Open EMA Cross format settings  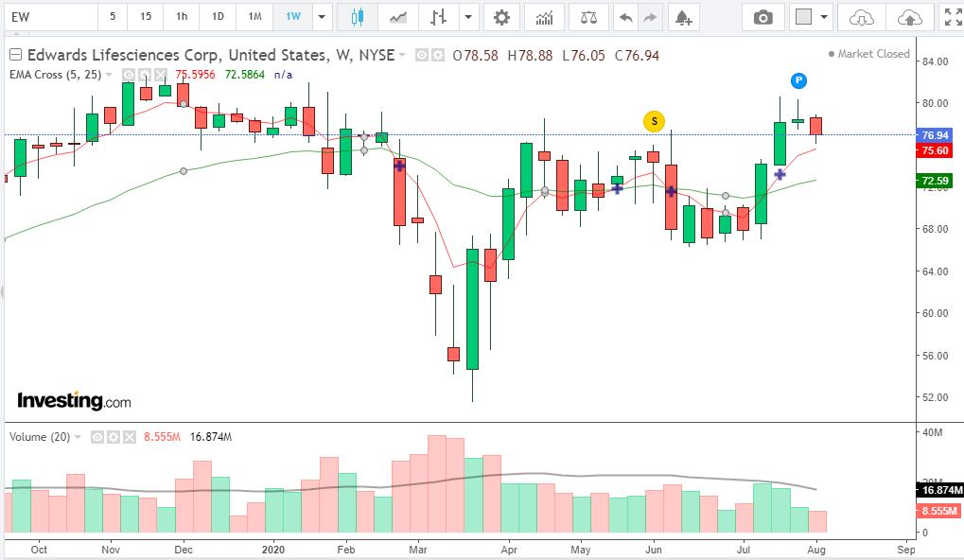coord(144,75)
